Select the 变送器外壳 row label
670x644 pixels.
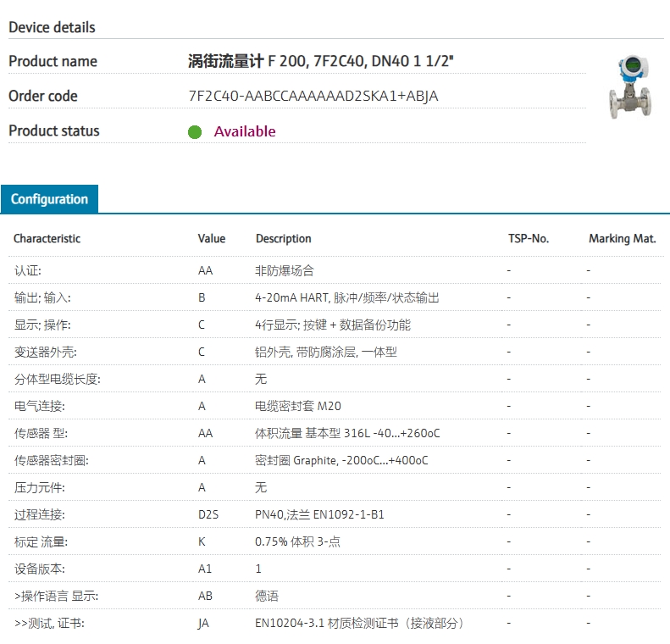(45, 353)
